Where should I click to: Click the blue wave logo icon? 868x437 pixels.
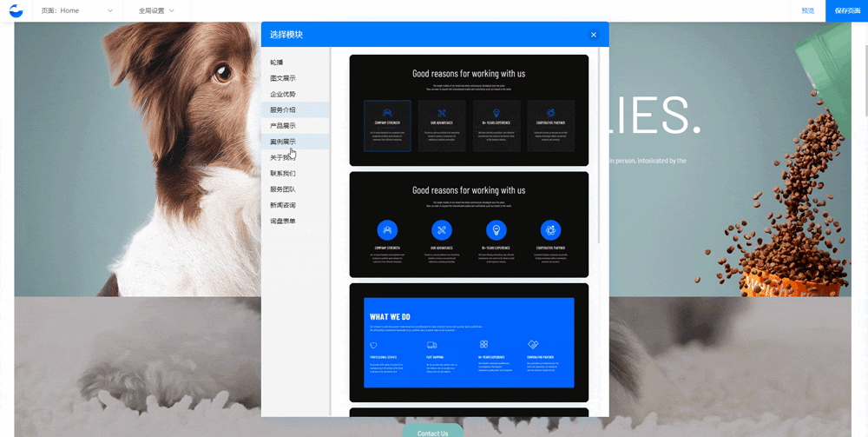pos(16,10)
